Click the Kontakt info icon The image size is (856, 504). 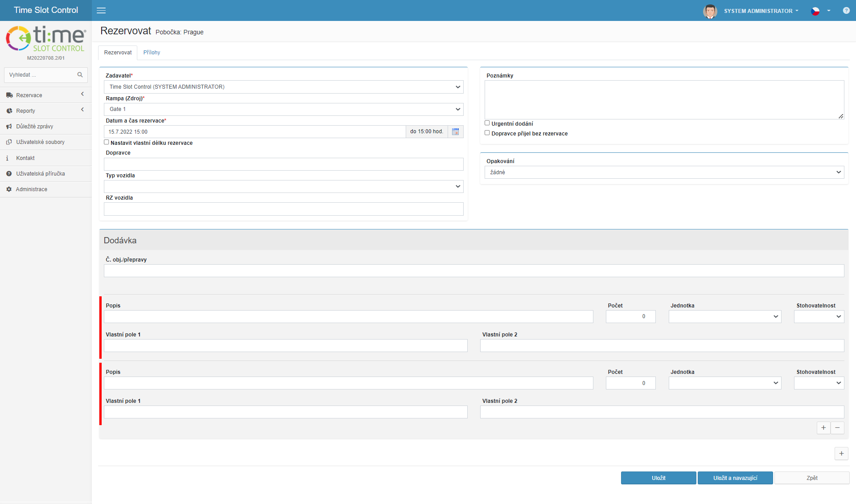click(x=7, y=158)
